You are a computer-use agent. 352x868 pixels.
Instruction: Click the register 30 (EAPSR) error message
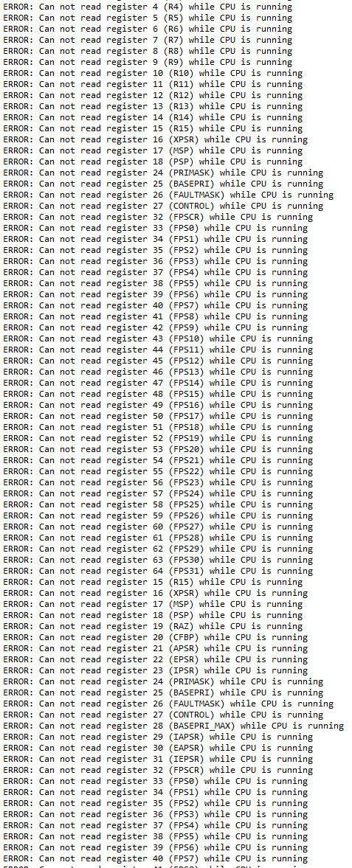click(158, 749)
